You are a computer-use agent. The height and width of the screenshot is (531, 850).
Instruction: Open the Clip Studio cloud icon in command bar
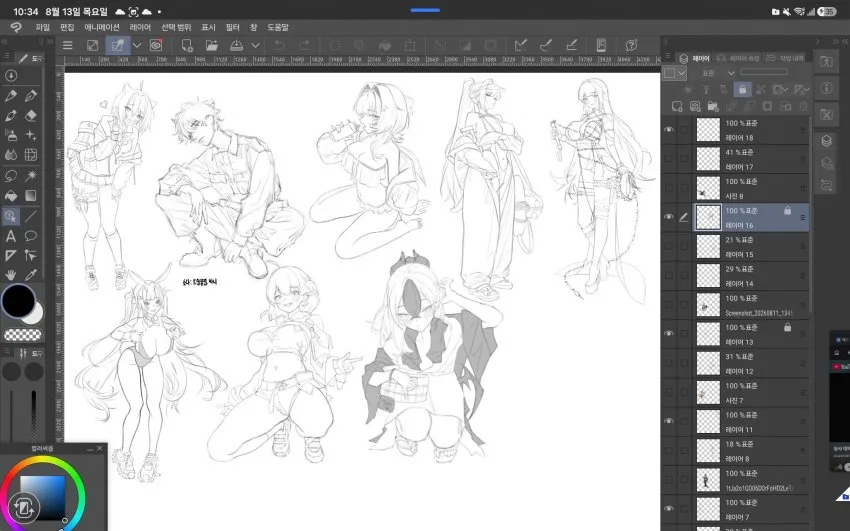[156, 46]
